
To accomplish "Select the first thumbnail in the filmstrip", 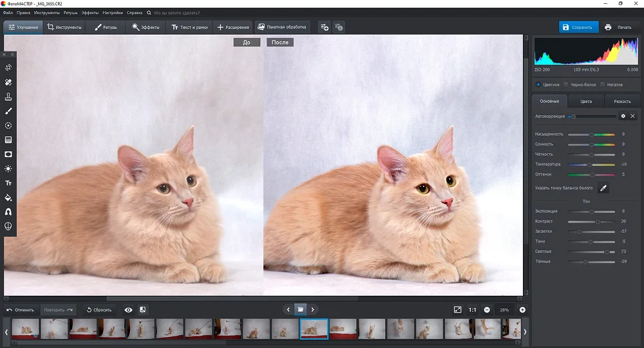I will pos(25,329).
